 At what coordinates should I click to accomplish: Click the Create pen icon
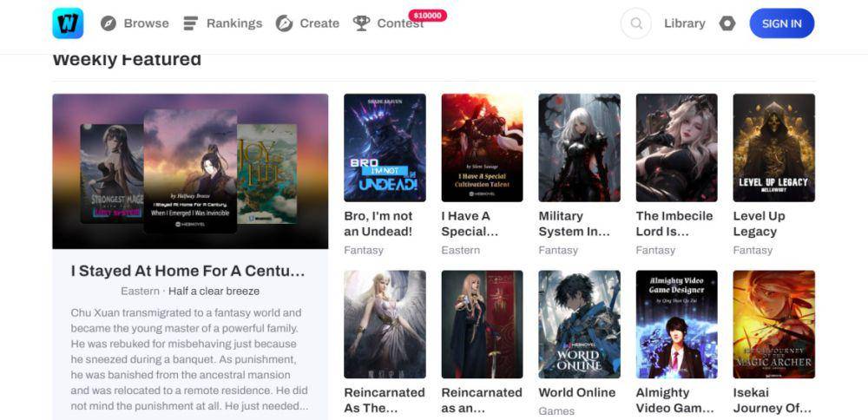[x=284, y=23]
